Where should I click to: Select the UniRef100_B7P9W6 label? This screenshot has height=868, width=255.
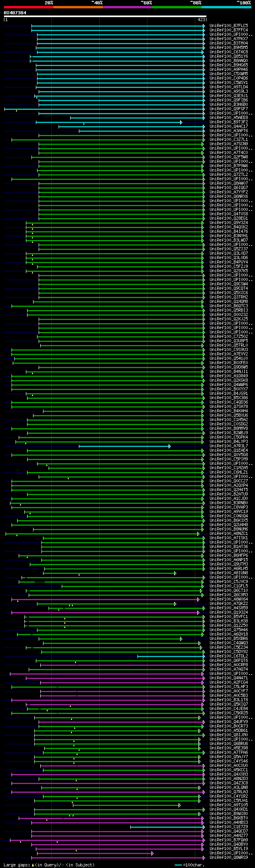(x=229, y=166)
